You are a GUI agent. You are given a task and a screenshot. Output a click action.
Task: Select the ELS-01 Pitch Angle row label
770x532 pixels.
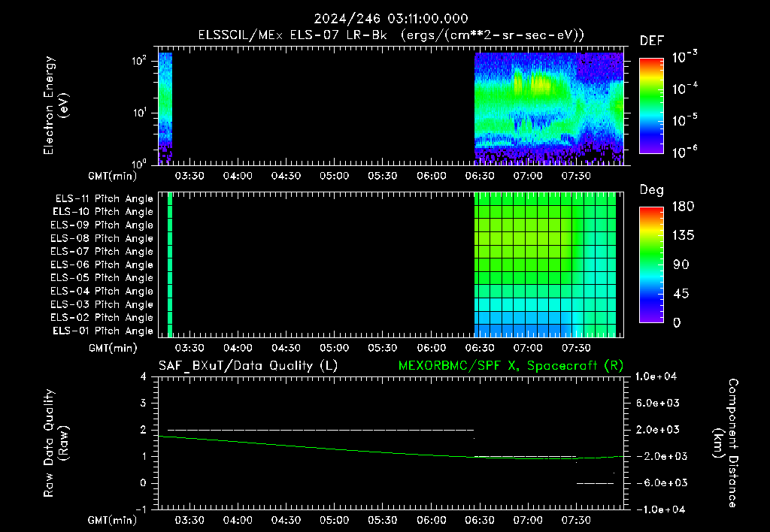pyautogui.click(x=103, y=331)
